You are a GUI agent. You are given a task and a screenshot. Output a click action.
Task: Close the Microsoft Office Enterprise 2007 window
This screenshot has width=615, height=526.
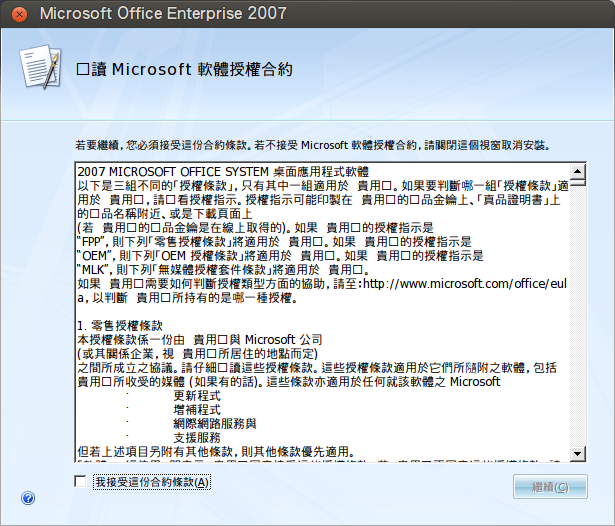point(19,15)
